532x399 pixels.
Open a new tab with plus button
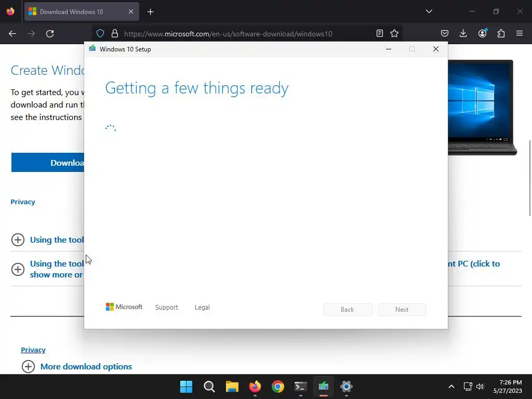[150, 12]
